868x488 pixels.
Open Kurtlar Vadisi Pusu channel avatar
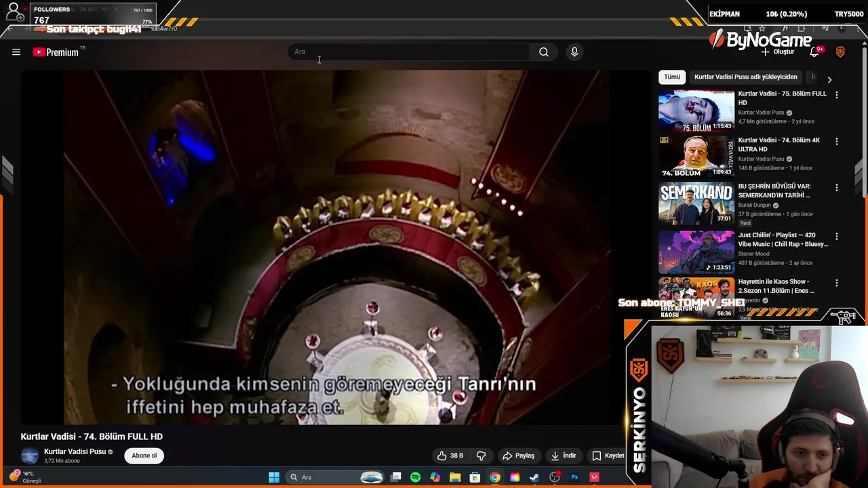click(x=30, y=455)
